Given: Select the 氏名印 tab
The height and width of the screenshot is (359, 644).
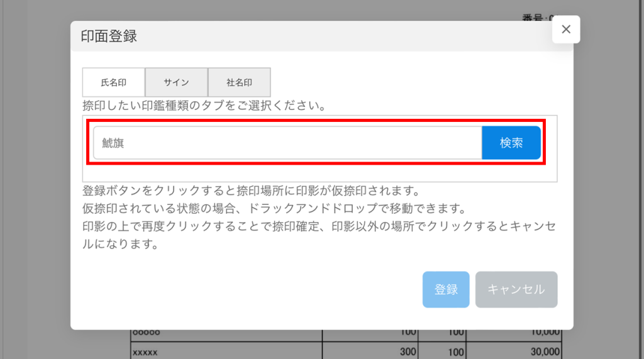Looking at the screenshot, I should coord(114,82).
